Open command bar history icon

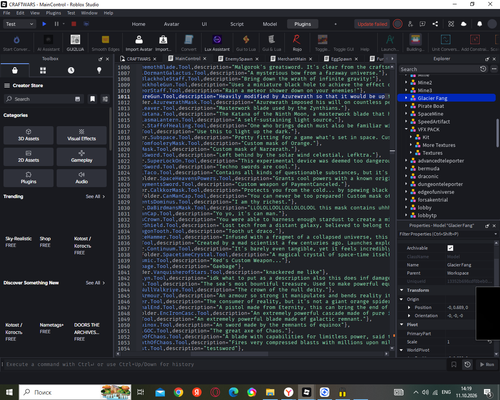coord(467,364)
